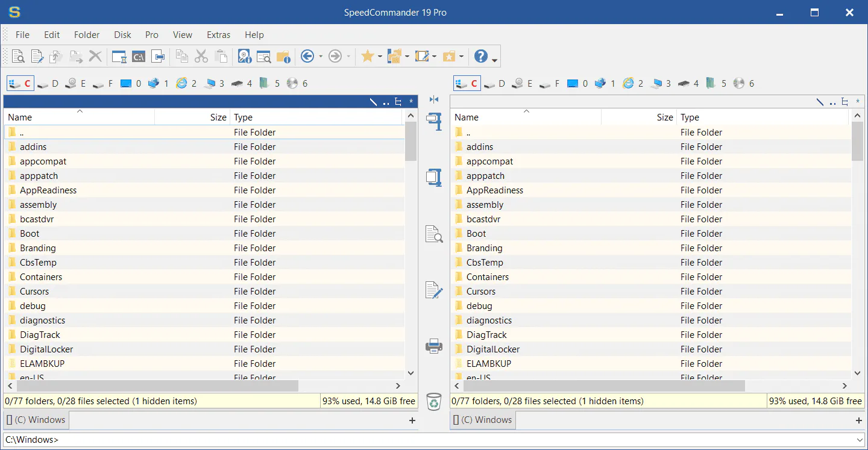This screenshot has height=450, width=868.
Task: Select network location 1 in the right panel
Action: pyautogui.click(x=605, y=84)
